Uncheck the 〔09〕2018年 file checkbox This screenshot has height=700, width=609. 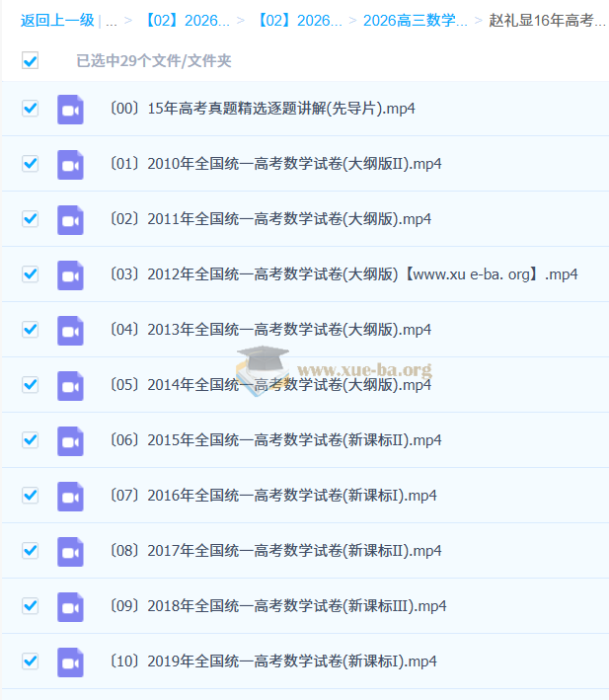30,606
